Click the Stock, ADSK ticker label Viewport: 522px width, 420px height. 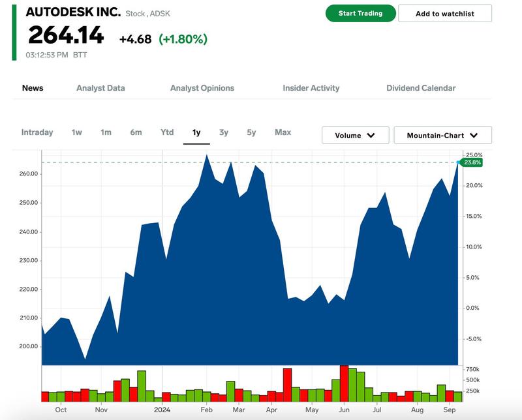tap(147, 14)
